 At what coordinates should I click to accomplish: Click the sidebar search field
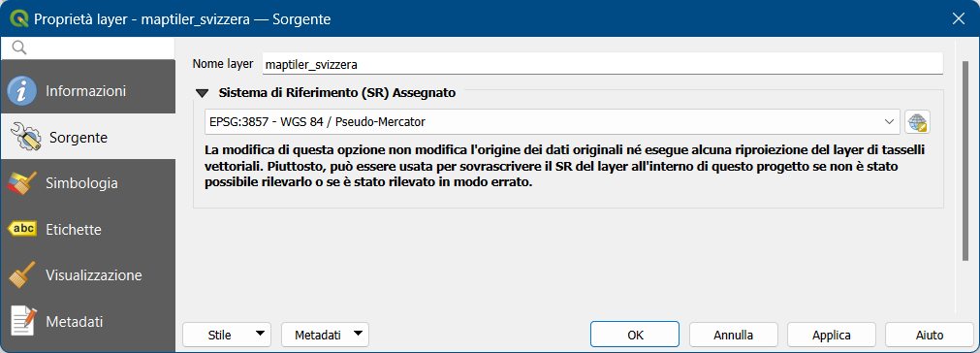coord(88,48)
